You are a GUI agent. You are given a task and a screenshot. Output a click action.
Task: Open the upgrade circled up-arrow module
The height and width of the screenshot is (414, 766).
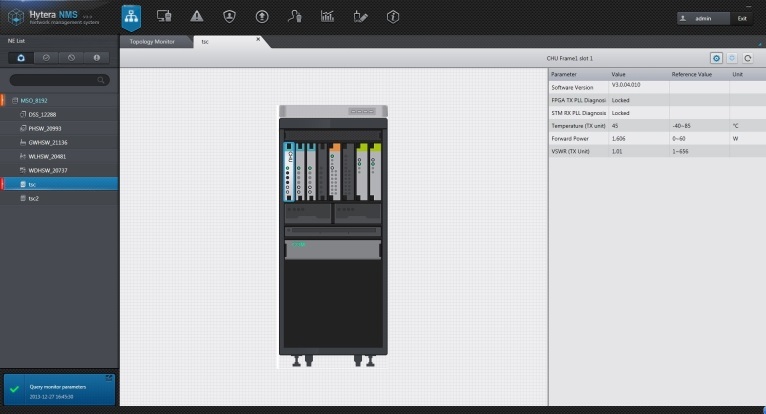coord(262,17)
